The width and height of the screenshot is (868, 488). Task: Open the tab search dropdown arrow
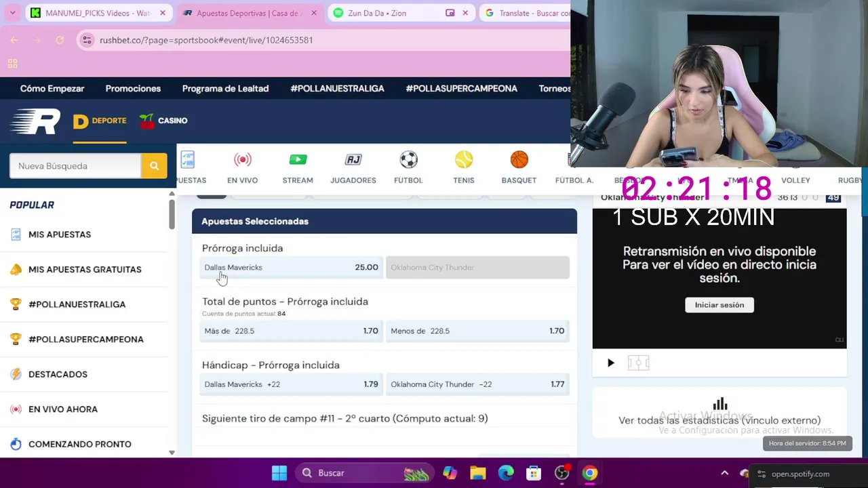pos(12,13)
